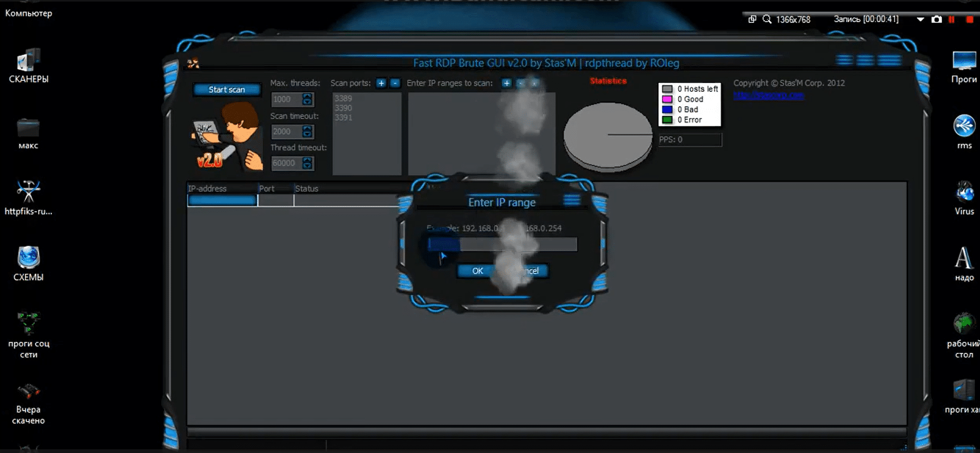This screenshot has height=453, width=980.
Task: Select the Virus desktop icon
Action: (964, 198)
